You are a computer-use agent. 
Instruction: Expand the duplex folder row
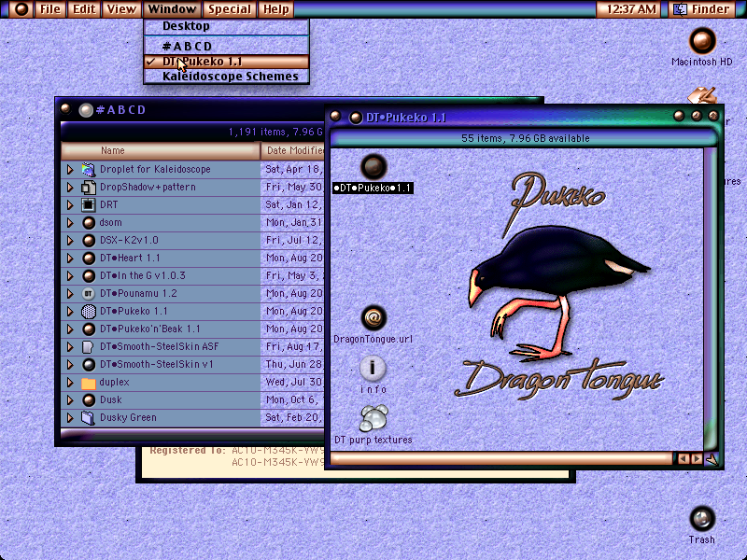pos(70,382)
